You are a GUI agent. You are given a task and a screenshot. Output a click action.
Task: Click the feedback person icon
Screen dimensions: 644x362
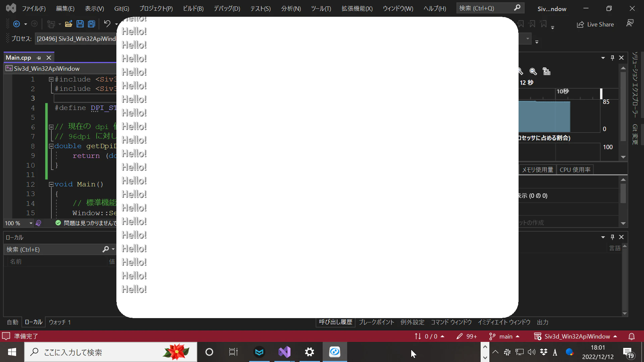point(630,23)
